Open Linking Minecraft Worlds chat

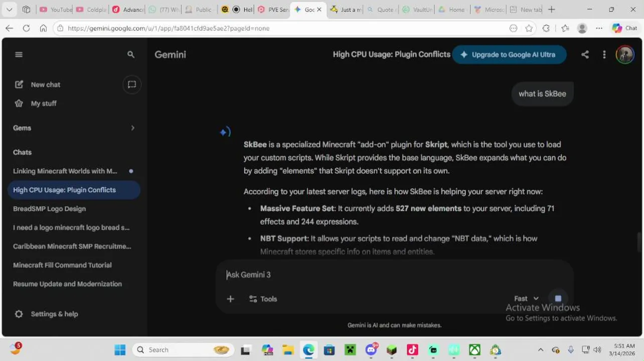[74, 171]
